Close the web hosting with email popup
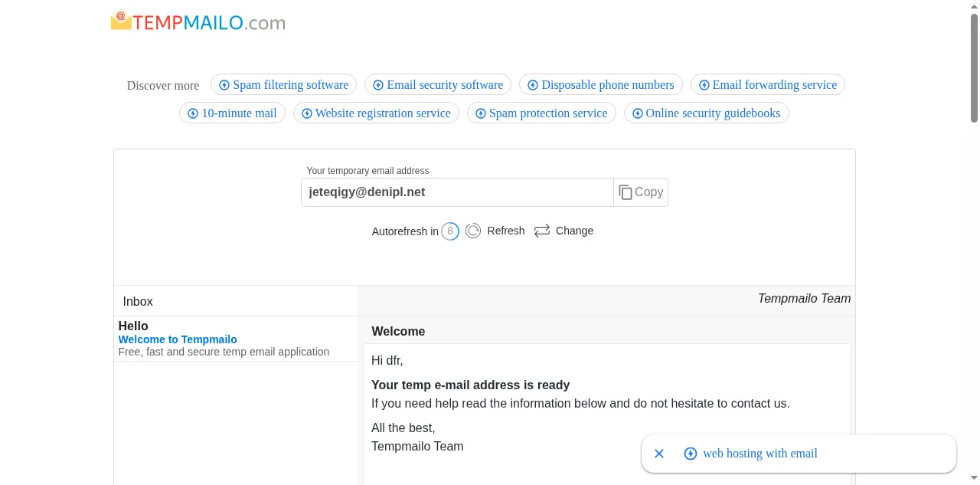980x485 pixels. click(x=659, y=454)
